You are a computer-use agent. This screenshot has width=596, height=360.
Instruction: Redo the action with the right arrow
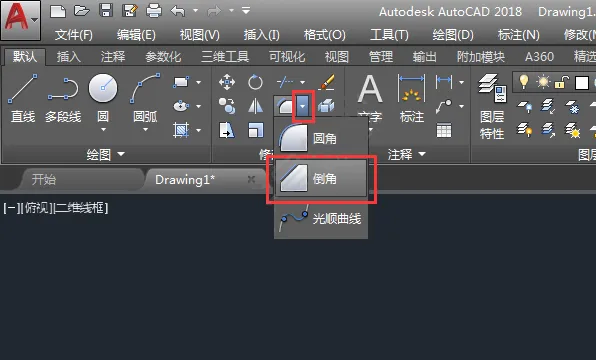[x=214, y=11]
